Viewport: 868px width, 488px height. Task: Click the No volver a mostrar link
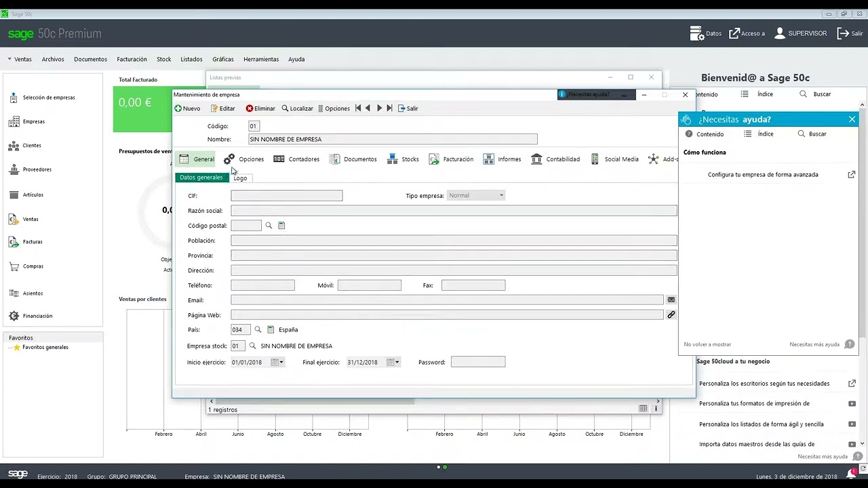coord(707,344)
